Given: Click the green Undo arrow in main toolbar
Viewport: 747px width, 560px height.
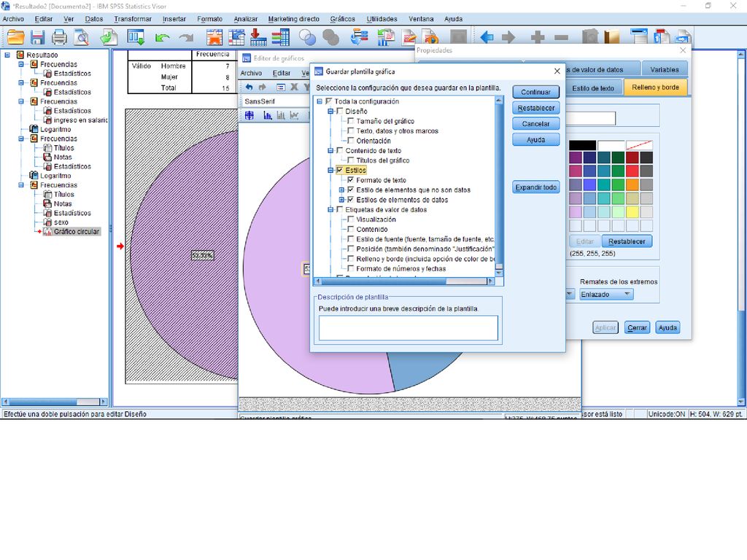Looking at the screenshot, I should click(163, 37).
